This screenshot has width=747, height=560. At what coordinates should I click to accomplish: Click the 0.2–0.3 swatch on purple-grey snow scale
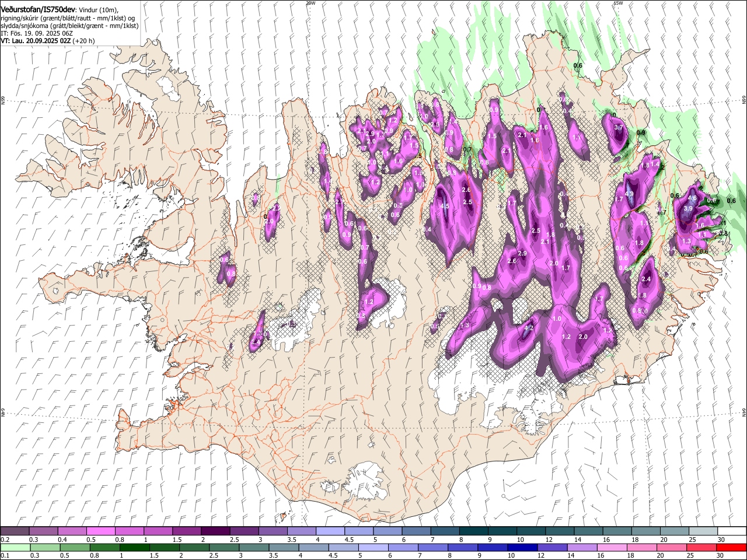point(15,531)
